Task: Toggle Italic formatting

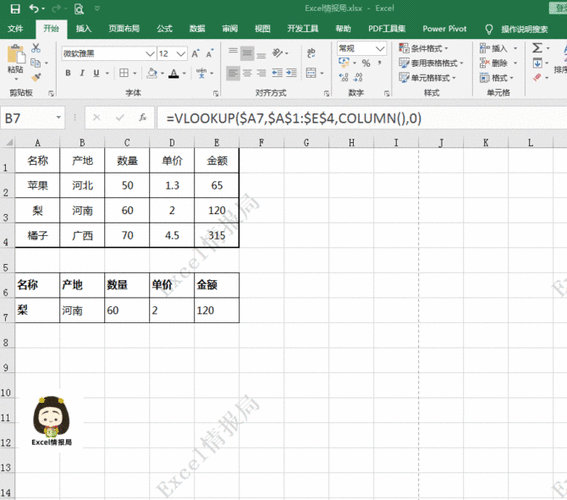Action: [82, 73]
